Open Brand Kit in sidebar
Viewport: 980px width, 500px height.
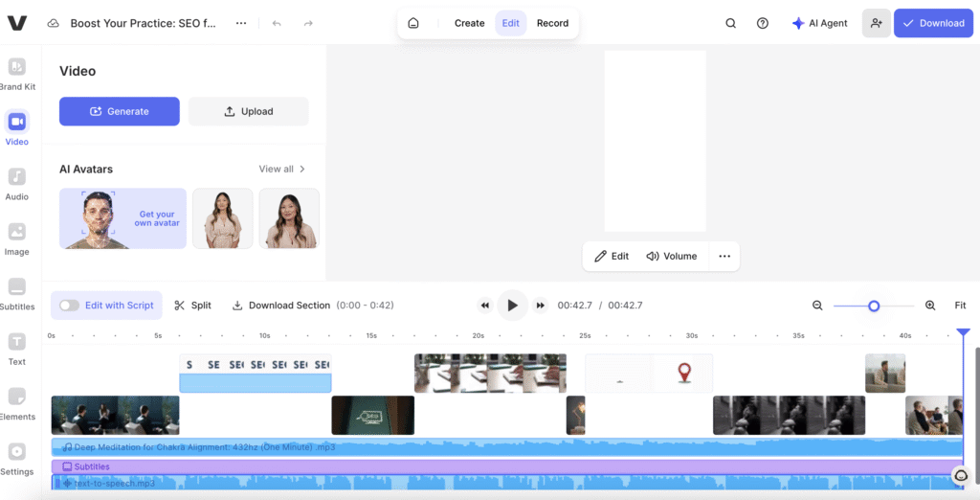click(x=17, y=74)
